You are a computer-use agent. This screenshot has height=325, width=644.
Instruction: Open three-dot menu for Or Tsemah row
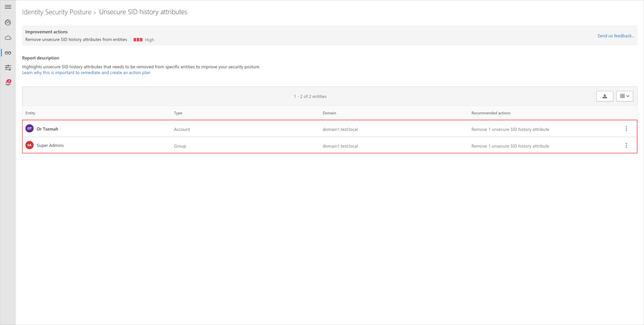click(626, 129)
